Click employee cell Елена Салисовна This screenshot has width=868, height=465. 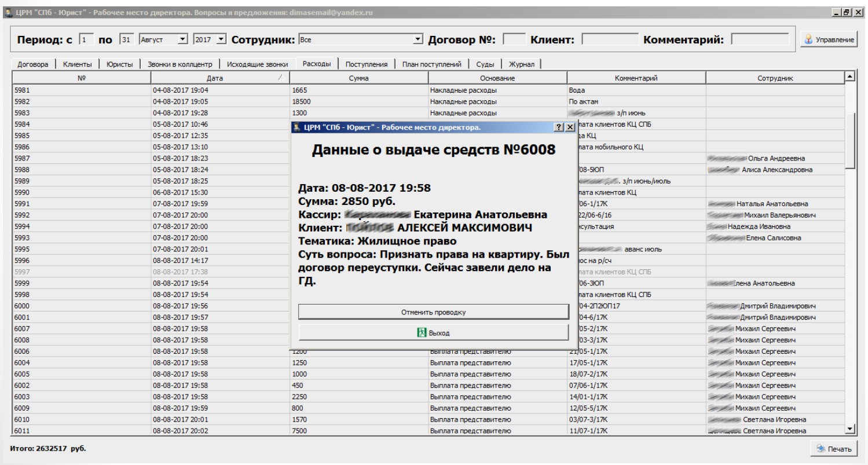[x=775, y=237]
